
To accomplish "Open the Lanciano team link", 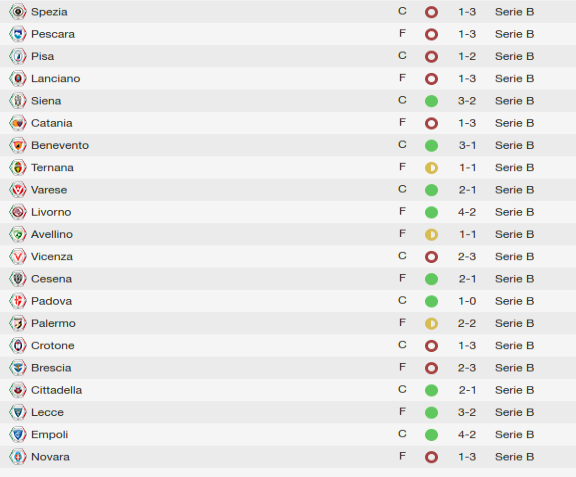I will pos(55,79).
